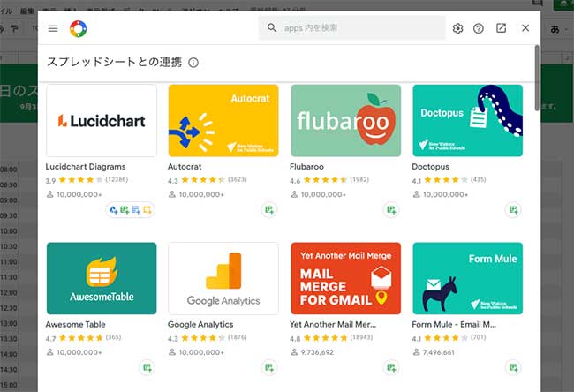This screenshot has width=574, height=392.
Task: Click the Google Analytics title
Action: 200,324
